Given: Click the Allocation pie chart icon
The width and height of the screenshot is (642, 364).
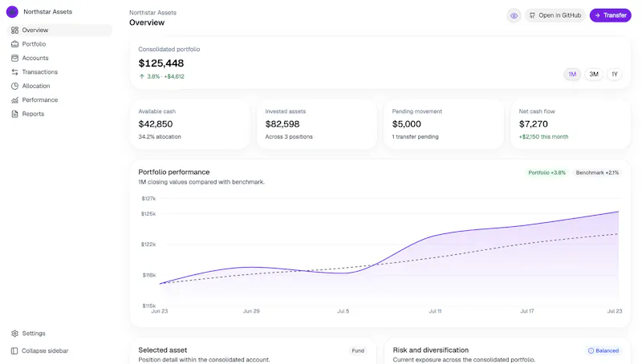Looking at the screenshot, I should [14, 86].
